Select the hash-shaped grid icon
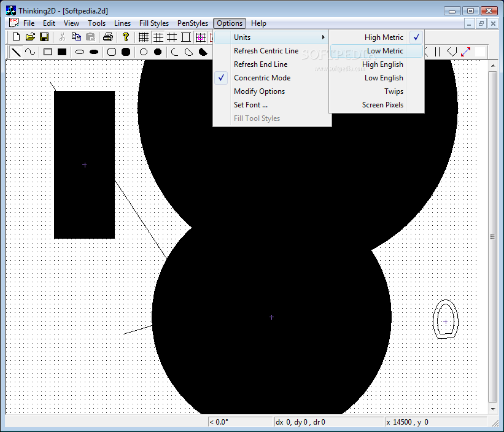 pos(172,37)
